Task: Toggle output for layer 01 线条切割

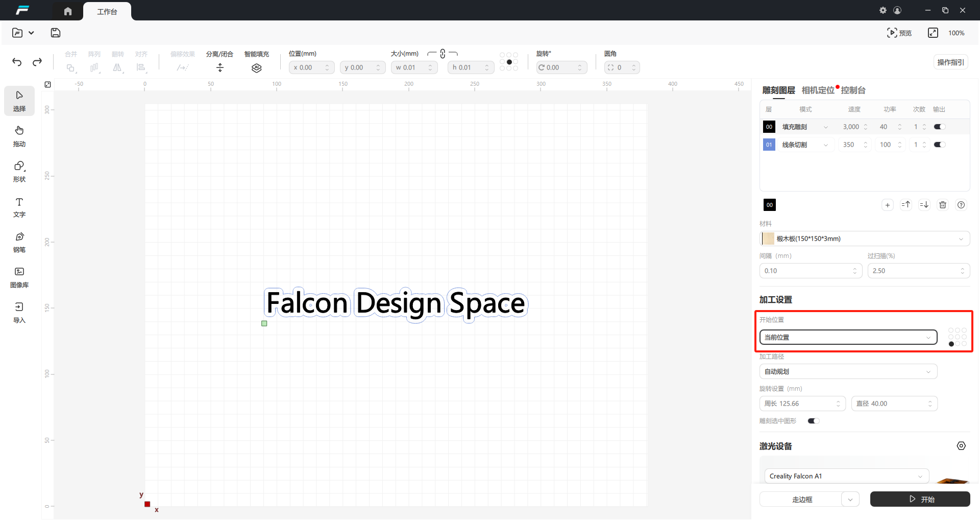Action: click(x=939, y=145)
